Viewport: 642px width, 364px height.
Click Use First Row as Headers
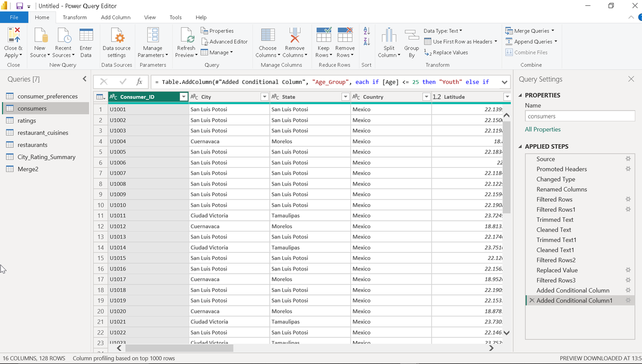461,42
